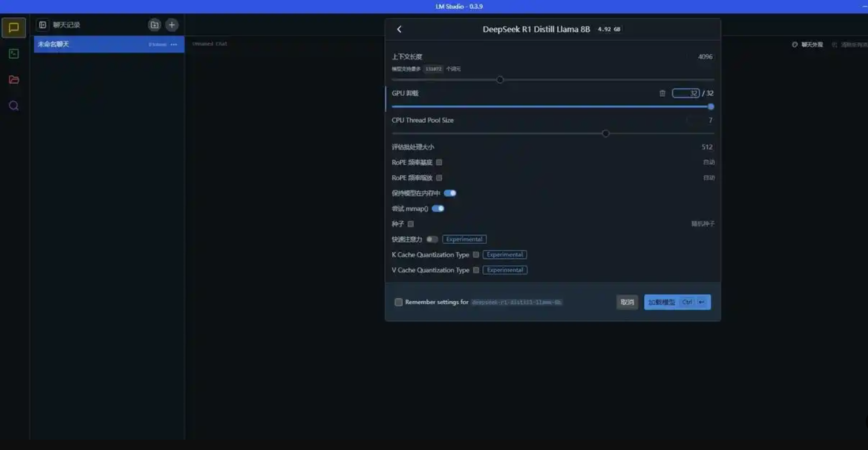Click the 聊天记录 chat history heading
Screen dimensions: 868x450
click(66, 25)
